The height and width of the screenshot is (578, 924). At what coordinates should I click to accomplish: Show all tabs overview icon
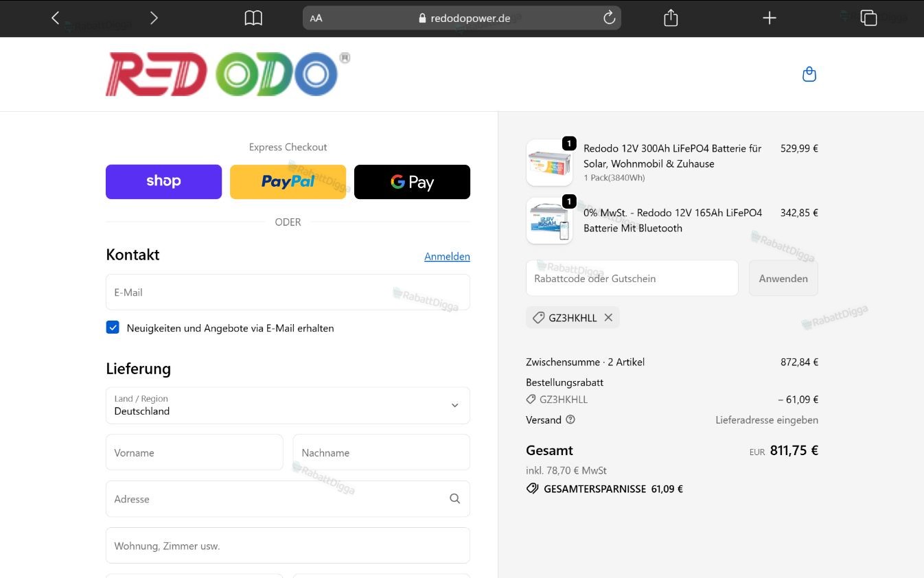pyautogui.click(x=868, y=18)
